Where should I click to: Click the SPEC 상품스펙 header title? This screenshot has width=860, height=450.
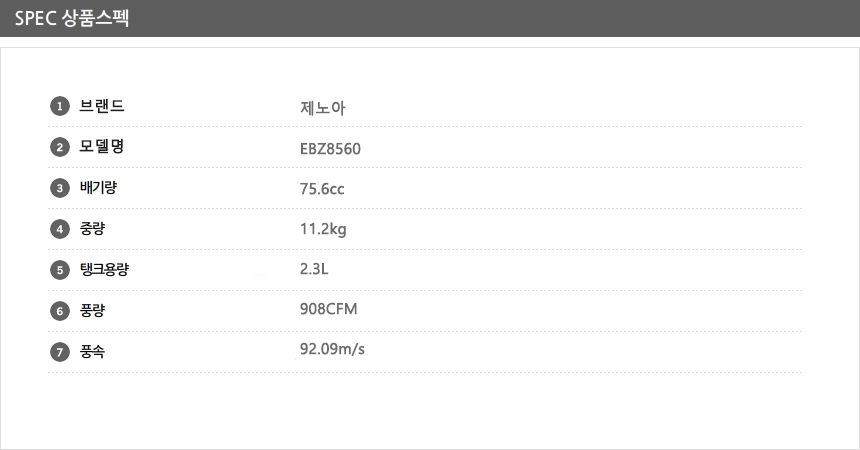(x=71, y=18)
